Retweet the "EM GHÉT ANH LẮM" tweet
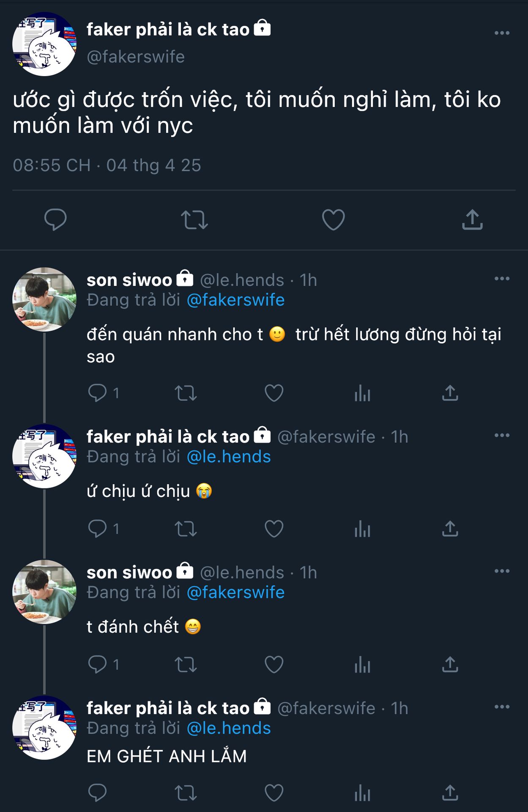Image resolution: width=528 pixels, height=812 pixels. coord(186,793)
